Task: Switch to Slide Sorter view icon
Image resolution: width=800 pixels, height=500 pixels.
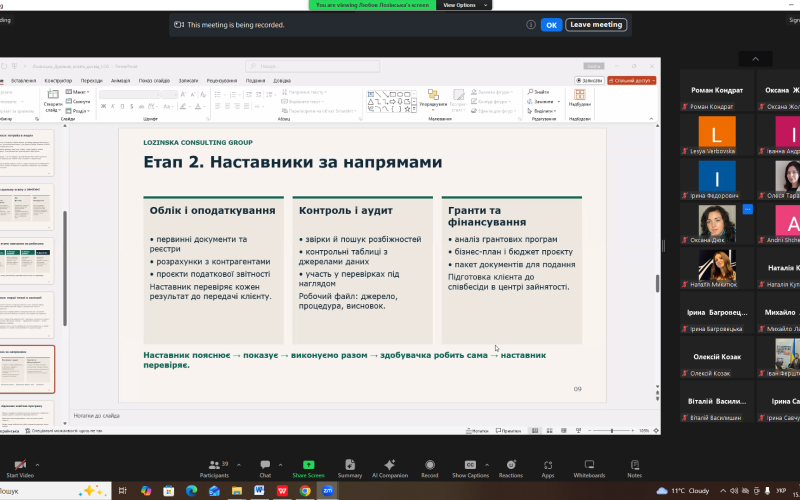Action: (549, 431)
